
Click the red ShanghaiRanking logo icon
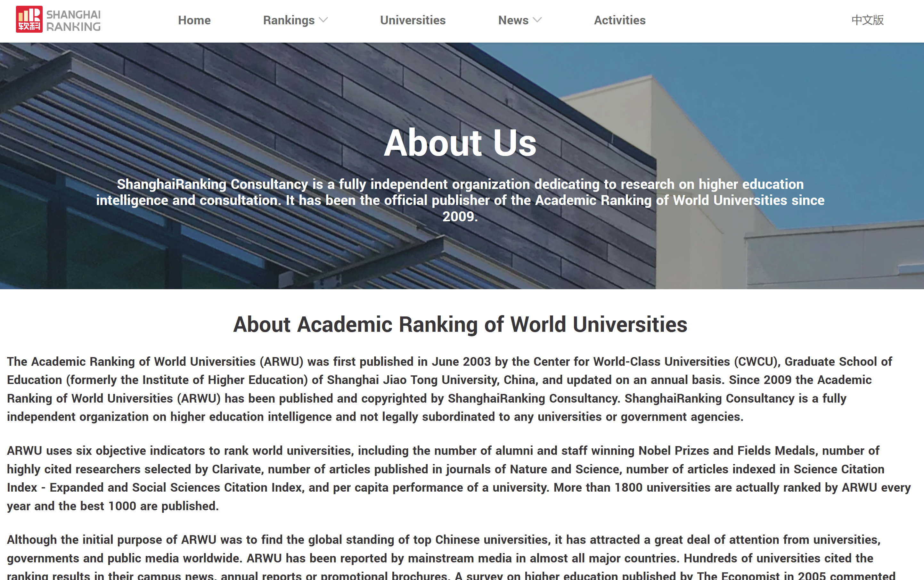pos(29,19)
